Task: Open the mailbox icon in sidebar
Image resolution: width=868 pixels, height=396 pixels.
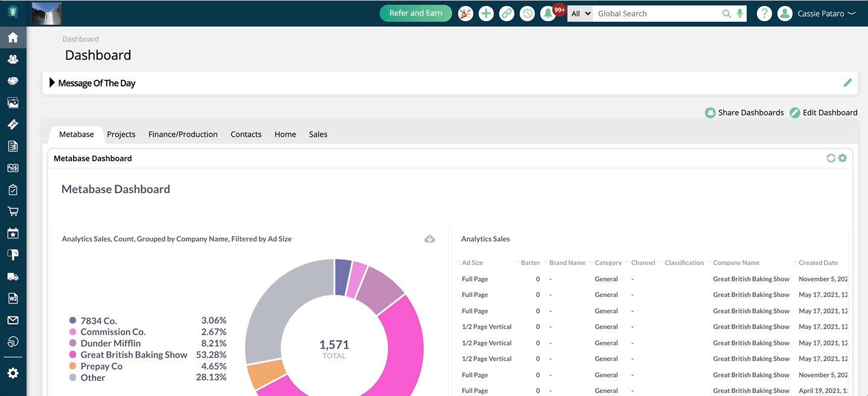Action: pyautogui.click(x=13, y=255)
